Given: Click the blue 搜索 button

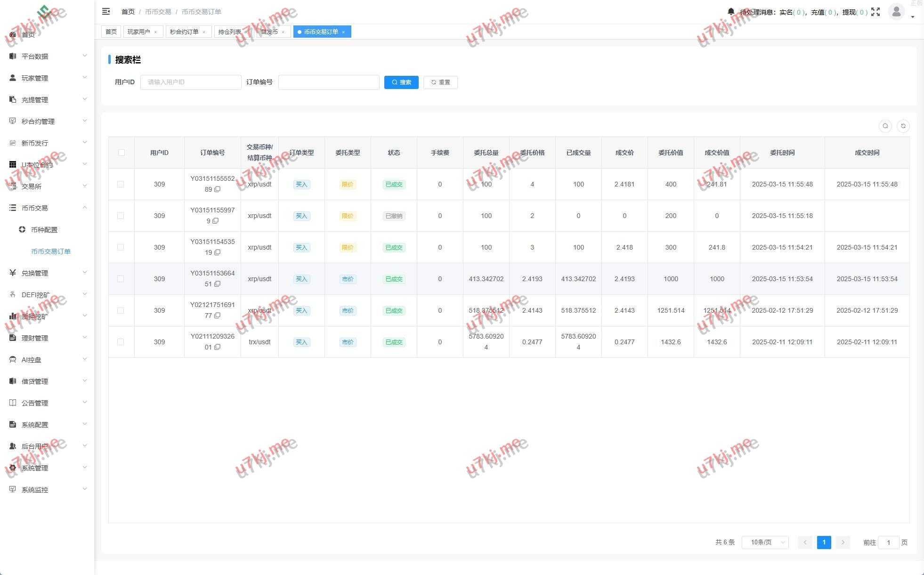Looking at the screenshot, I should click(x=401, y=82).
